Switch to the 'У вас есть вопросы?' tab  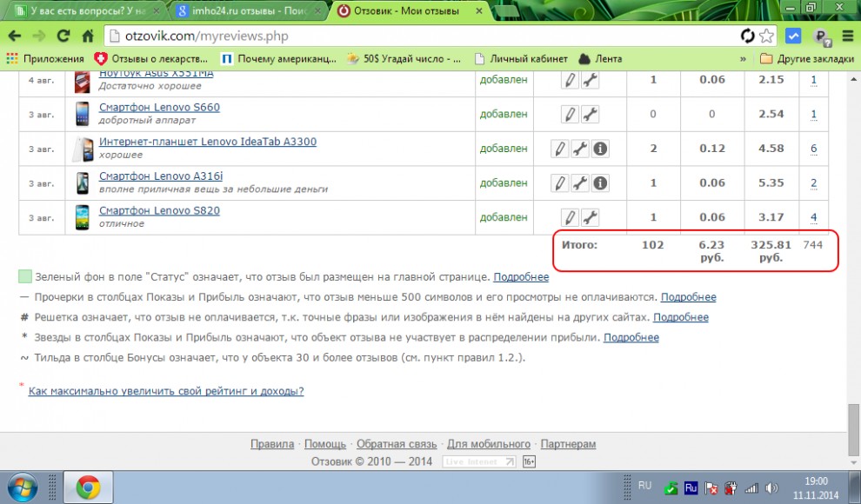pyautogui.click(x=87, y=11)
